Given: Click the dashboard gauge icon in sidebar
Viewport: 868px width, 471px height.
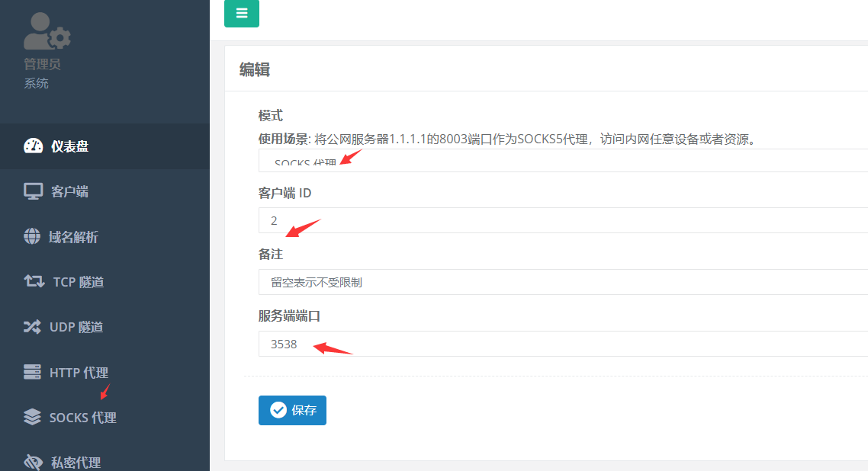Looking at the screenshot, I should pos(34,146).
